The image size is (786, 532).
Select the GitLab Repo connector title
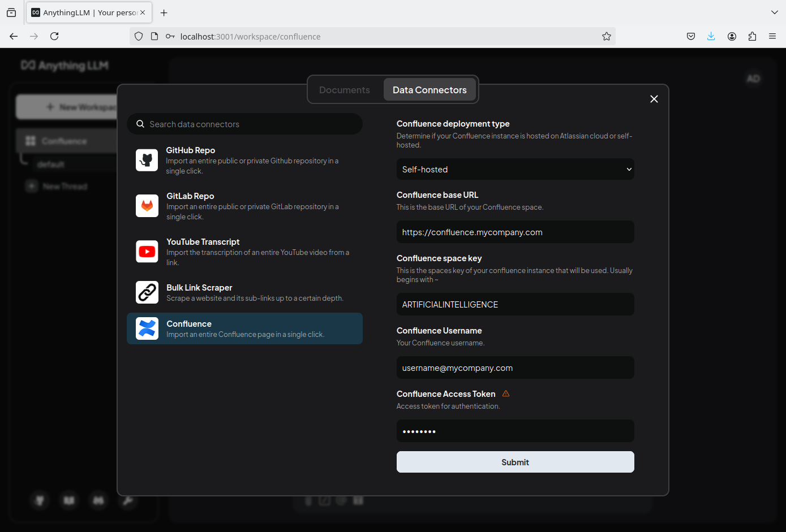190,196
